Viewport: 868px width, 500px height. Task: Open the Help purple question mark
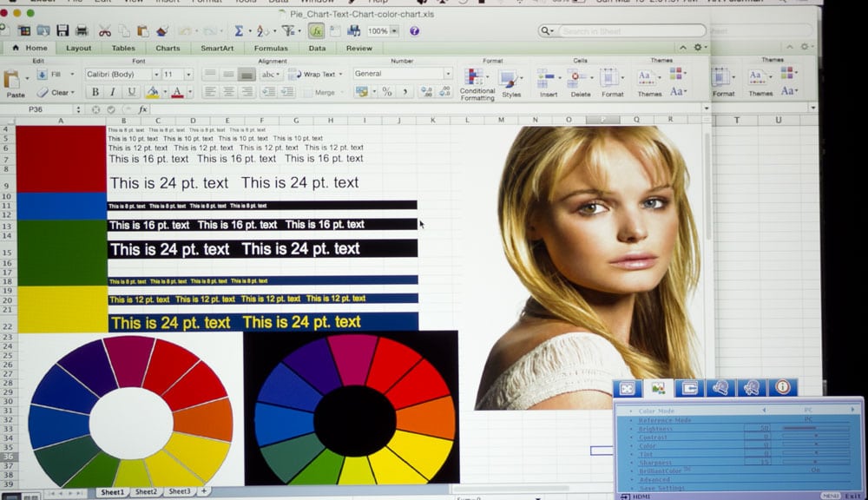(414, 30)
